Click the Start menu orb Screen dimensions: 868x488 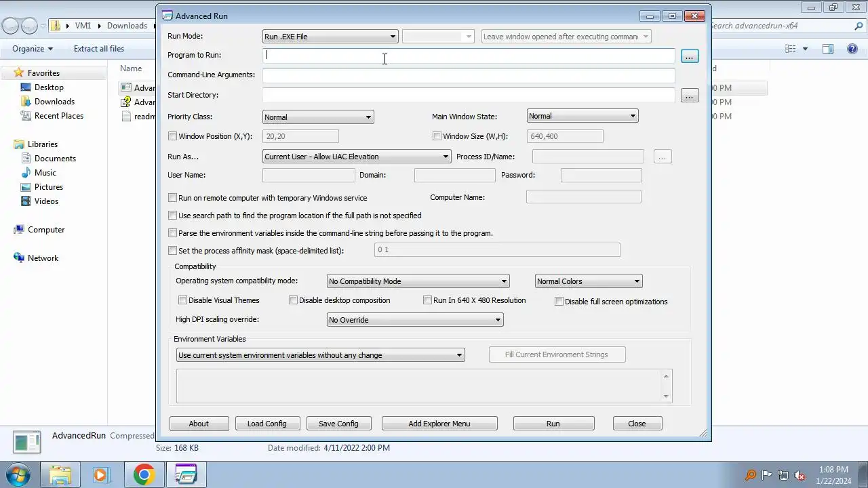coord(18,474)
